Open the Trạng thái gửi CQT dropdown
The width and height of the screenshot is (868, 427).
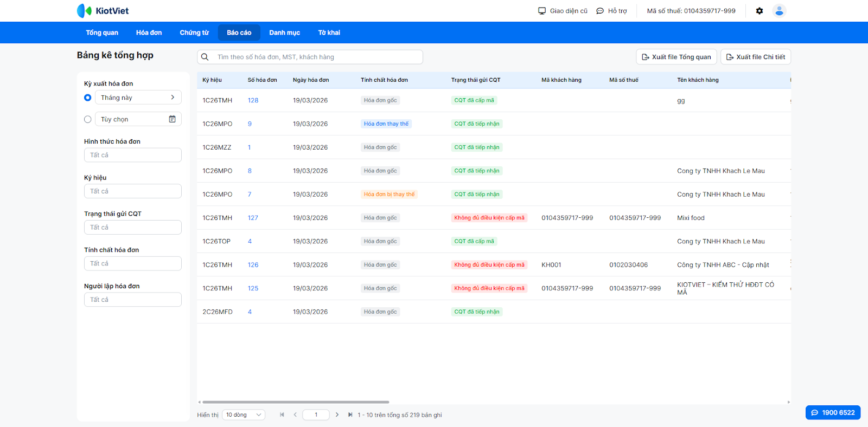tap(132, 227)
